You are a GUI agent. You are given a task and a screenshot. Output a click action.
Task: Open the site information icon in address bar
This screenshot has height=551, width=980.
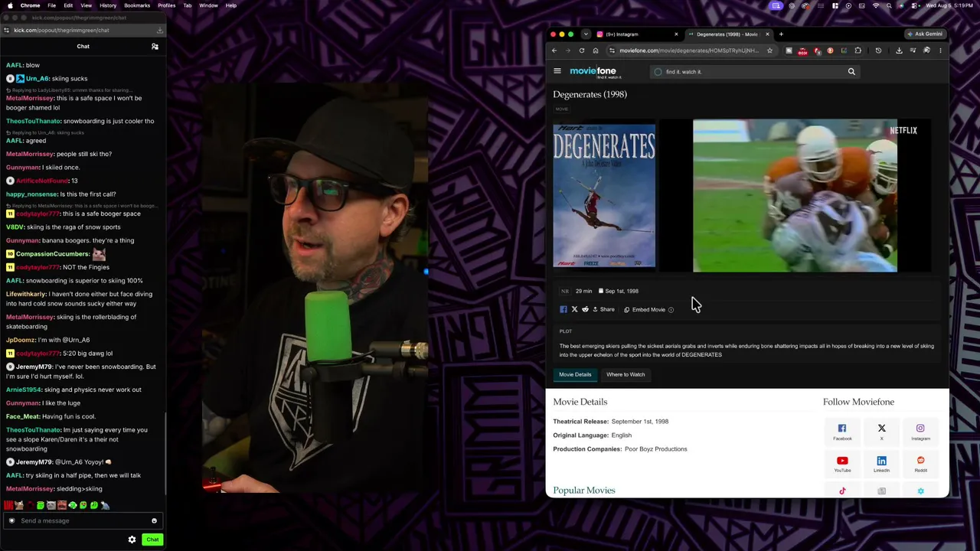pos(612,51)
